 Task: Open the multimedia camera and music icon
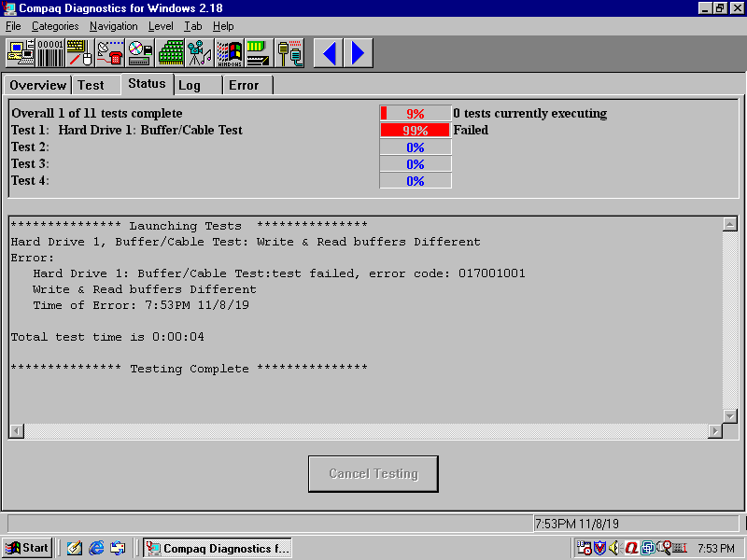pos(200,53)
